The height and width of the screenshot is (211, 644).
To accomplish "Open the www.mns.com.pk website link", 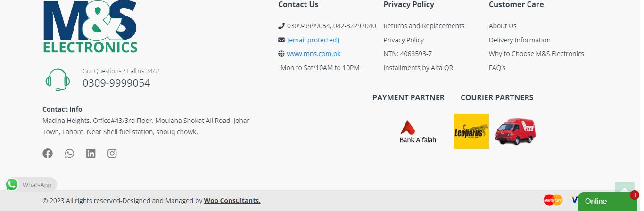I will coord(314,54).
